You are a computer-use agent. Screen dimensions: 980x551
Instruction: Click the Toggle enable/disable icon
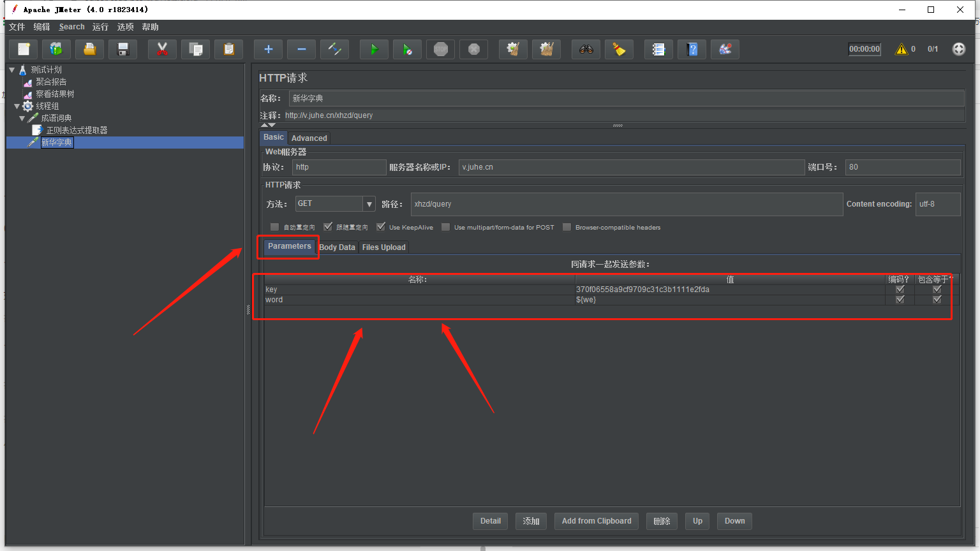(334, 49)
